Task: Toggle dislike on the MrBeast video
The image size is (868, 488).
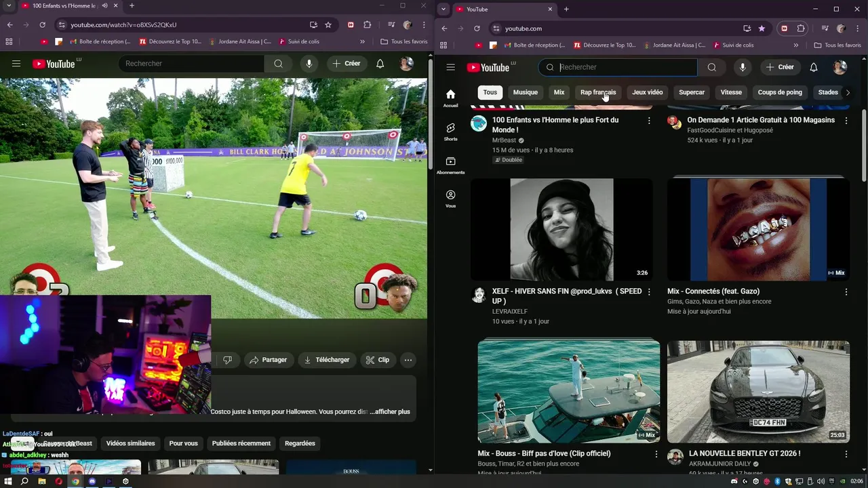Action: pos(227,360)
